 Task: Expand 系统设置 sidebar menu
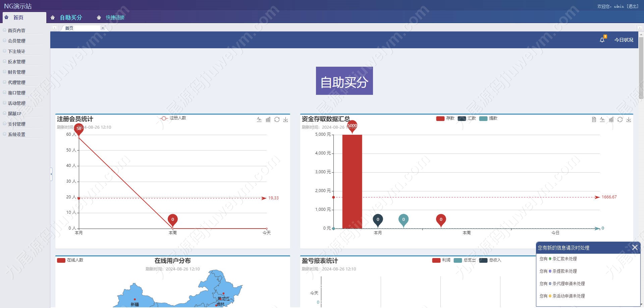17,134
